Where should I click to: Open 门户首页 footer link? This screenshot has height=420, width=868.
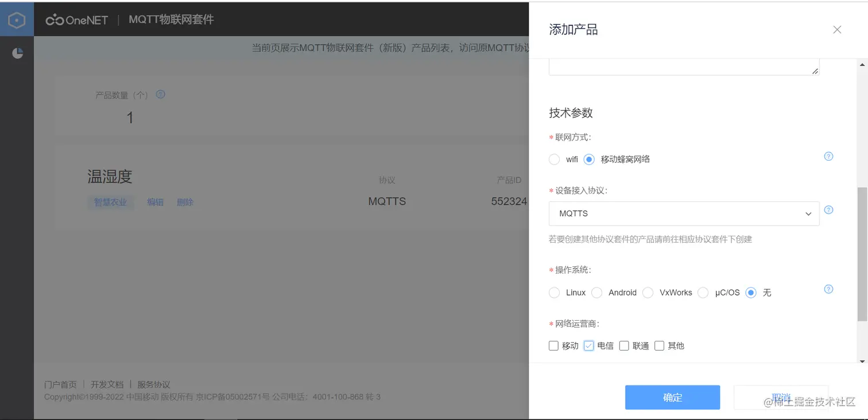point(60,384)
